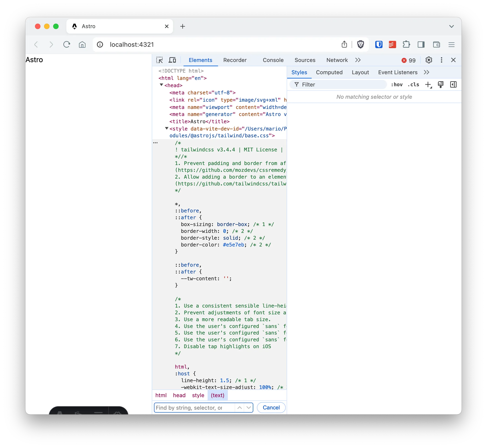Viewport: 487px width, 448px height.
Task: Click the localhost:4321 address bar
Action: click(x=132, y=45)
